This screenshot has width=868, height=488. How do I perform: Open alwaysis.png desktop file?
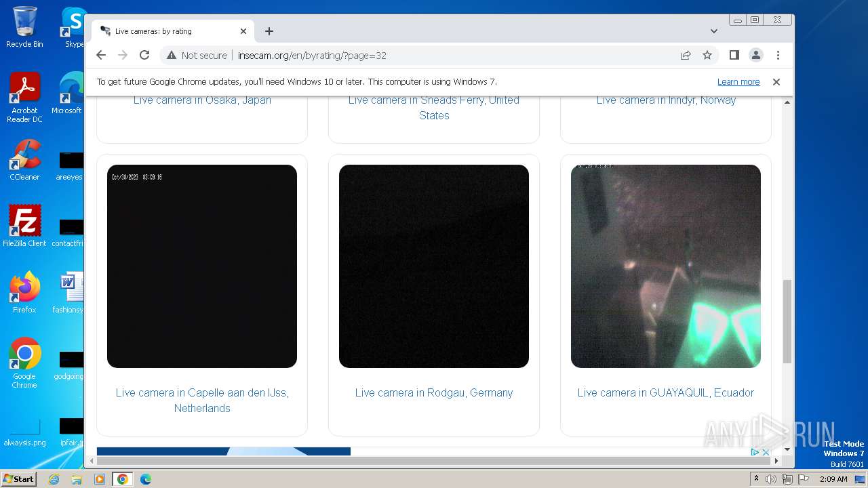24,432
